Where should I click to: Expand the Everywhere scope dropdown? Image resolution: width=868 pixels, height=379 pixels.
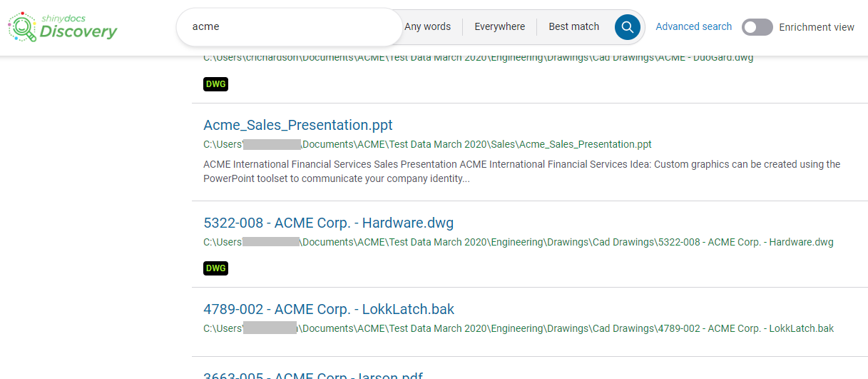tap(499, 27)
